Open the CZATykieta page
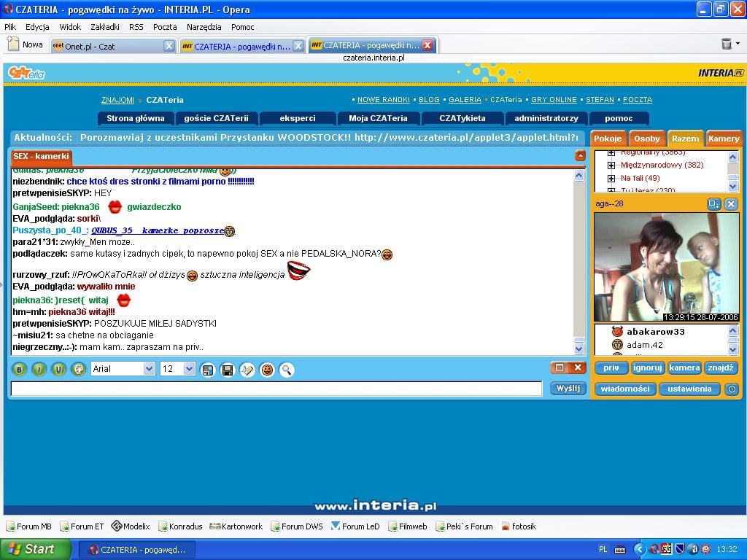This screenshot has width=747, height=560. [x=462, y=118]
